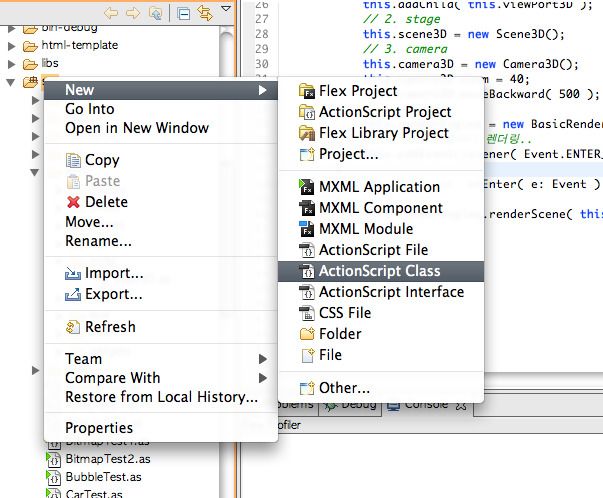Click the Delete red X icon
Viewport: 603px width, 498px height.
pyautogui.click(x=73, y=202)
